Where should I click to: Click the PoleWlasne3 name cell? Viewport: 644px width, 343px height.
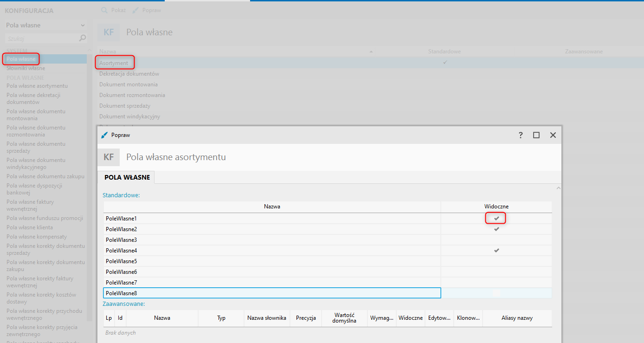click(272, 239)
